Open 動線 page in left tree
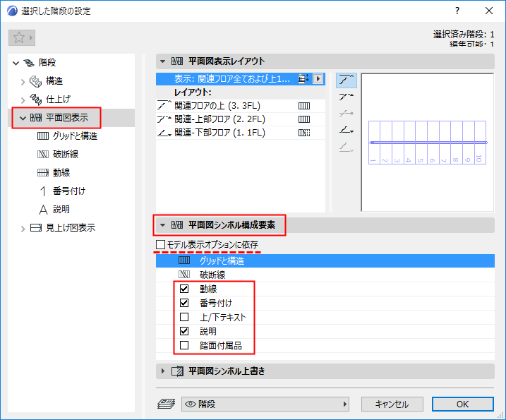Screen dimensions: 506x420 61,173
